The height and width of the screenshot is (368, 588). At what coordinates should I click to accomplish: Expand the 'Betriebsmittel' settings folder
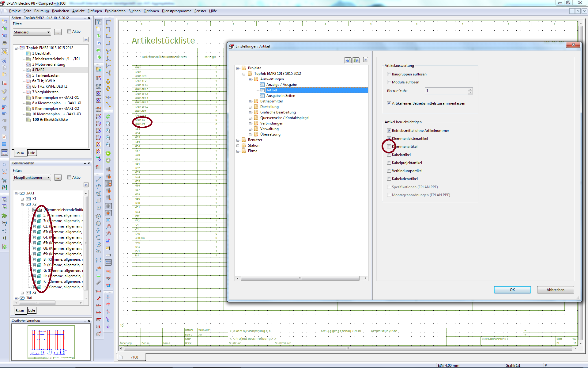pos(250,102)
